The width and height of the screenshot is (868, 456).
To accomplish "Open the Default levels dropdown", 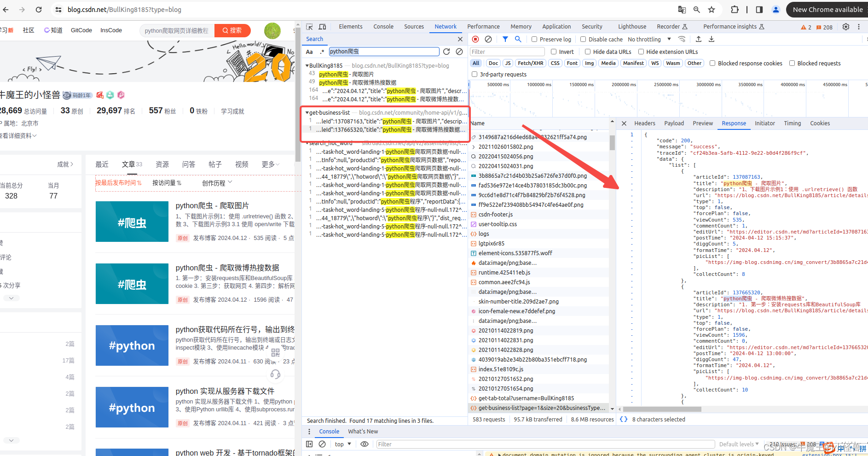I will pyautogui.click(x=739, y=444).
